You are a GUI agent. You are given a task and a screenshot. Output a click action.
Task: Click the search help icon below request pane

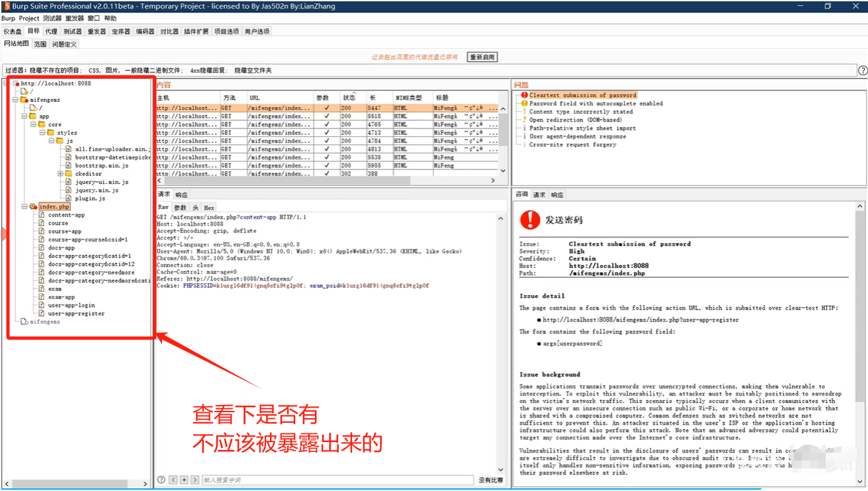pos(161,480)
